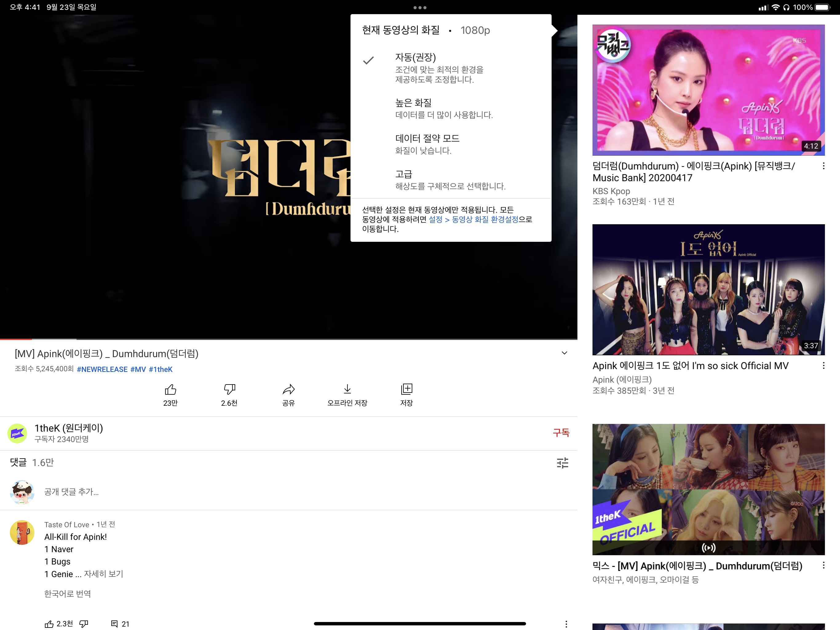The height and width of the screenshot is (630, 840).
Task: Tap the offline download icon
Action: pos(347,389)
